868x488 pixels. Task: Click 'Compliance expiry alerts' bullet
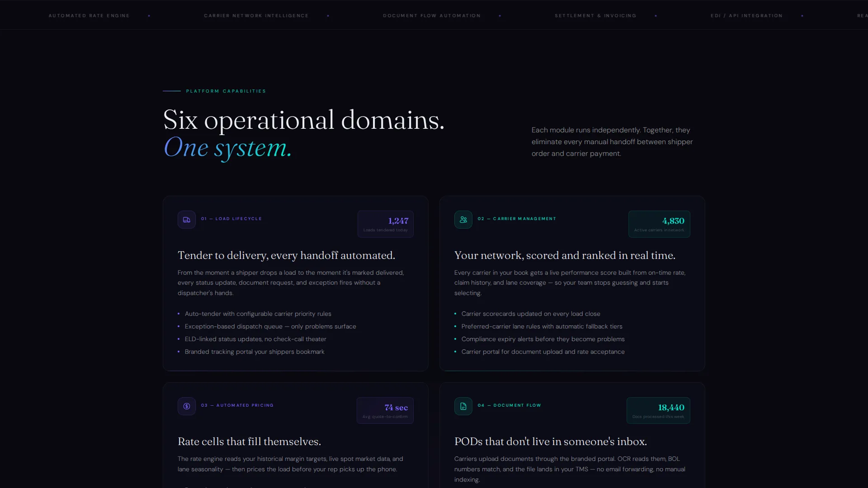coord(543,339)
